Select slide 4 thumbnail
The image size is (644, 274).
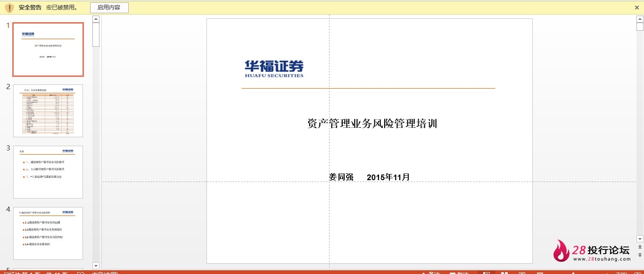pyautogui.click(x=48, y=233)
